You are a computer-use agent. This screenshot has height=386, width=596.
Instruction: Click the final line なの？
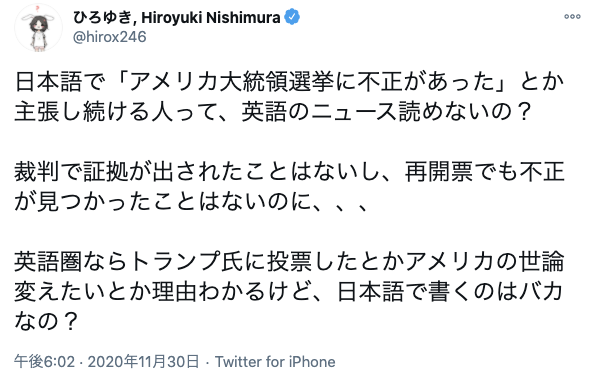click(x=46, y=321)
